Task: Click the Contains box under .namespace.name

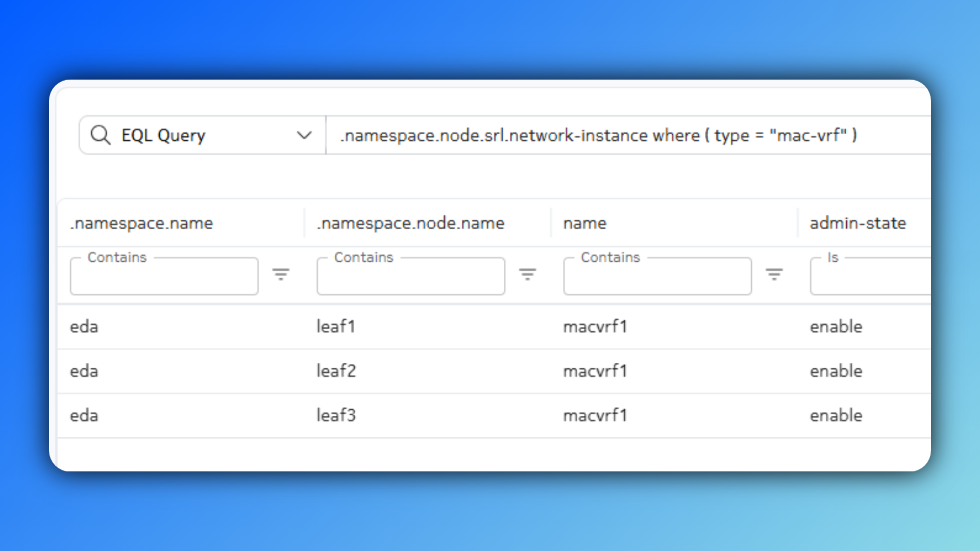Action: 163,276
